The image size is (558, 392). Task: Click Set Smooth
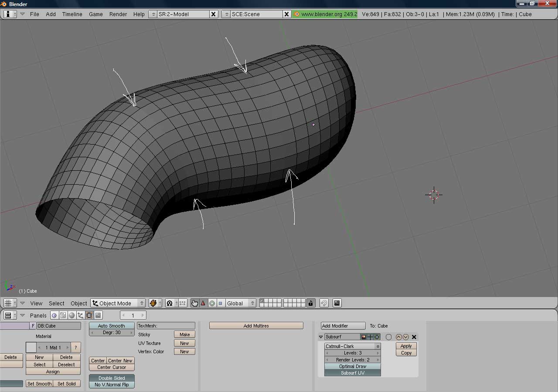pyautogui.click(x=39, y=384)
